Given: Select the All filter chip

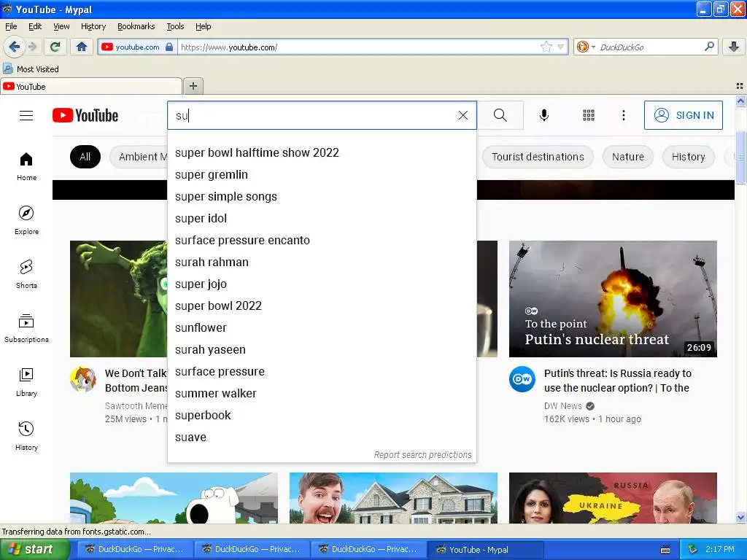Looking at the screenshot, I should [85, 157].
